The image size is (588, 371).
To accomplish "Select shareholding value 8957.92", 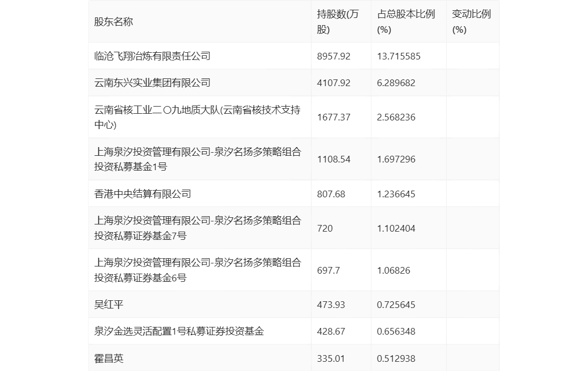I will 334,56.
